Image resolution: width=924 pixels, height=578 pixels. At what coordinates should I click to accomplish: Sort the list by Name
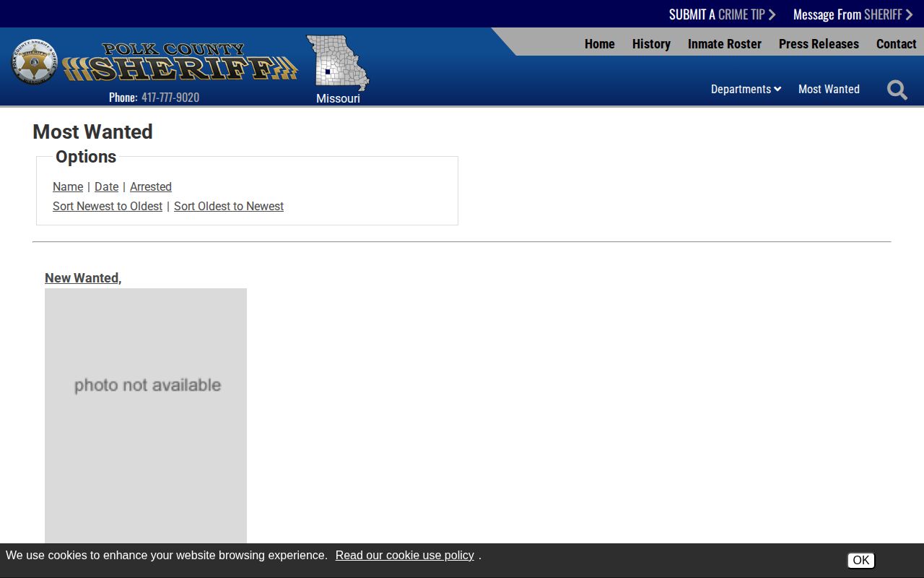click(68, 186)
